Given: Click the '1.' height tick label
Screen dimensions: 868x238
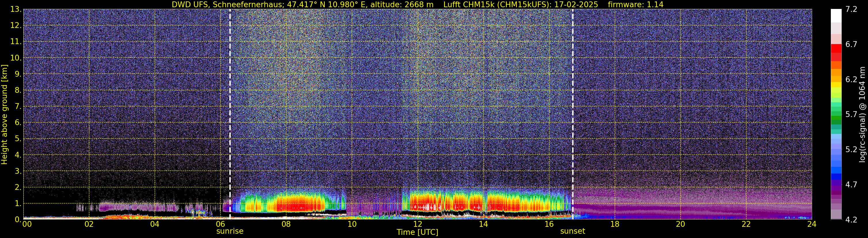Looking at the screenshot, I should 18,204.
